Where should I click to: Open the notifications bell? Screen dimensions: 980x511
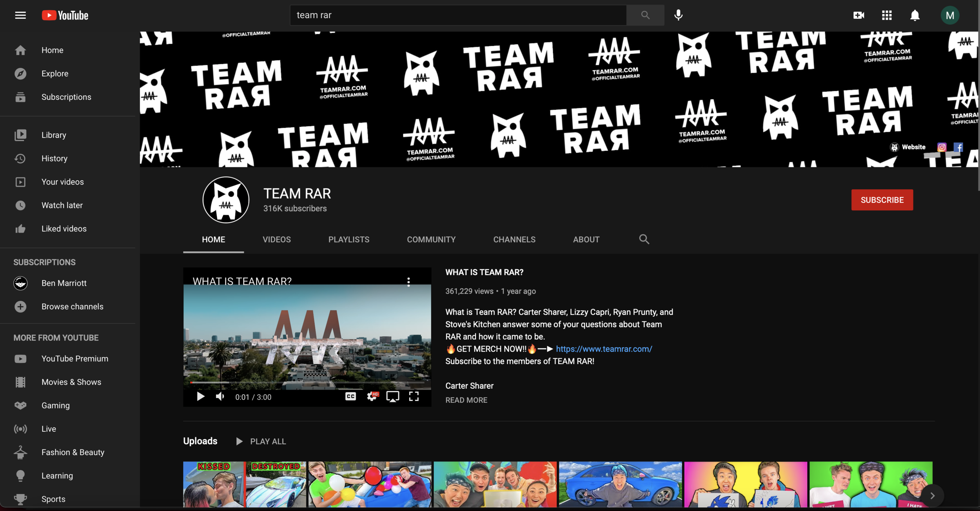915,15
